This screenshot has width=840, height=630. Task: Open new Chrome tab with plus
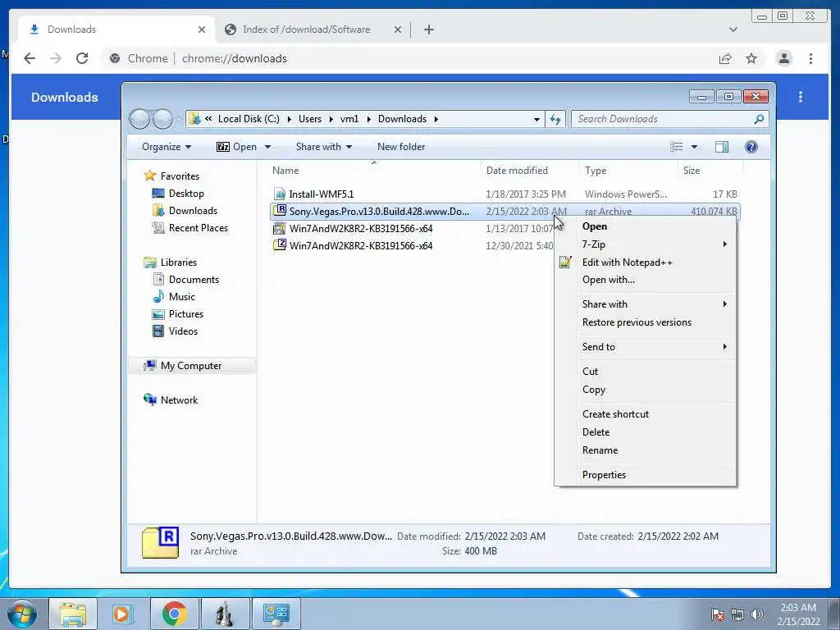tap(428, 30)
